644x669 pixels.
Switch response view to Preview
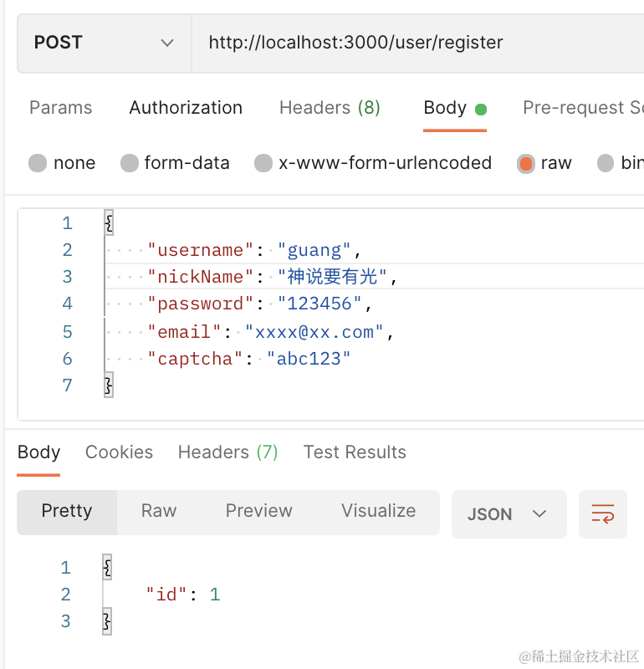pos(259,511)
